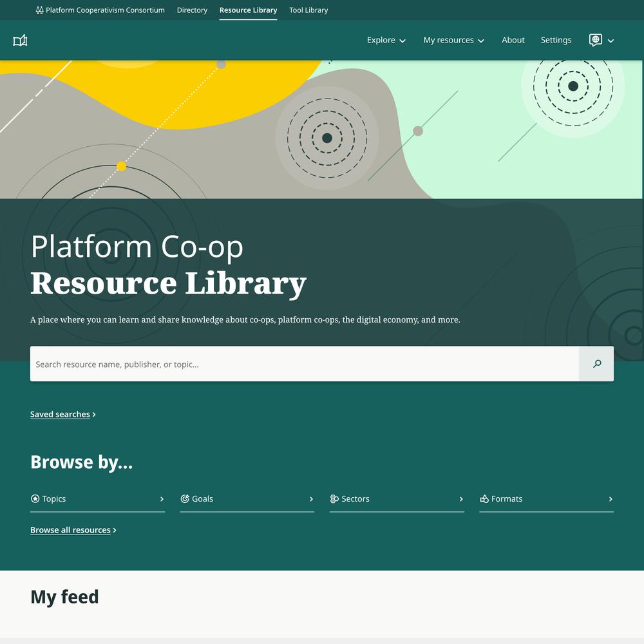Click the Formats row arrow
This screenshot has height=644, width=644.
pos(611,499)
